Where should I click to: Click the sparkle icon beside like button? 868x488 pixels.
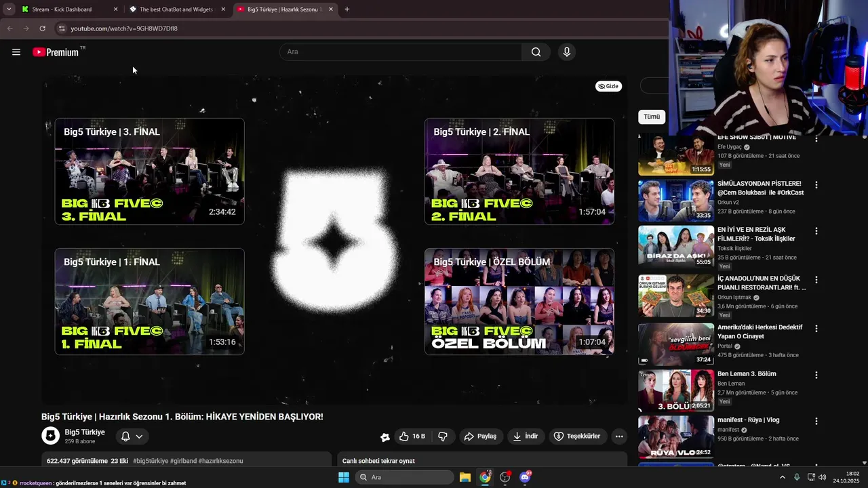(385, 437)
